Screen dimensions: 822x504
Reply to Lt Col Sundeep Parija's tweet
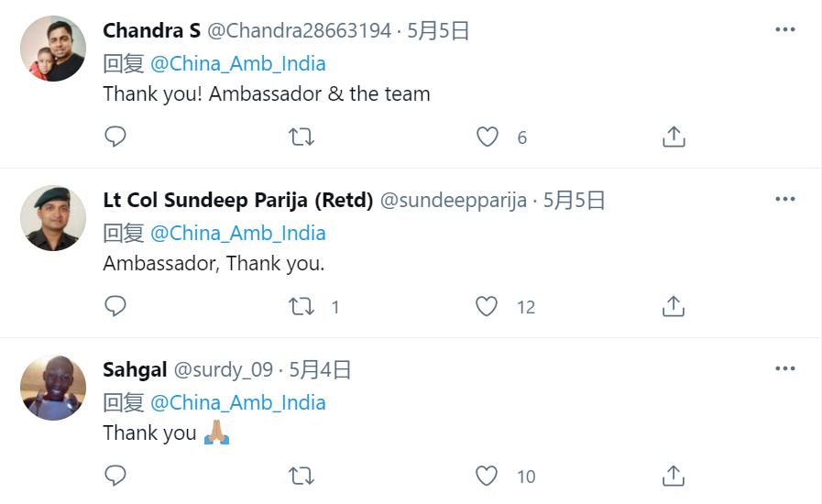[115, 306]
